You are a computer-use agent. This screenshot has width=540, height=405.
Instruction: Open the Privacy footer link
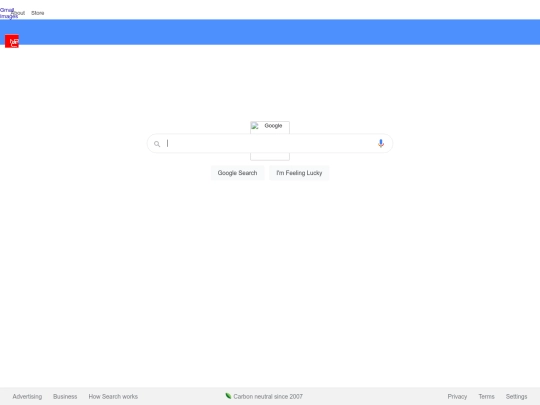pyautogui.click(x=457, y=396)
